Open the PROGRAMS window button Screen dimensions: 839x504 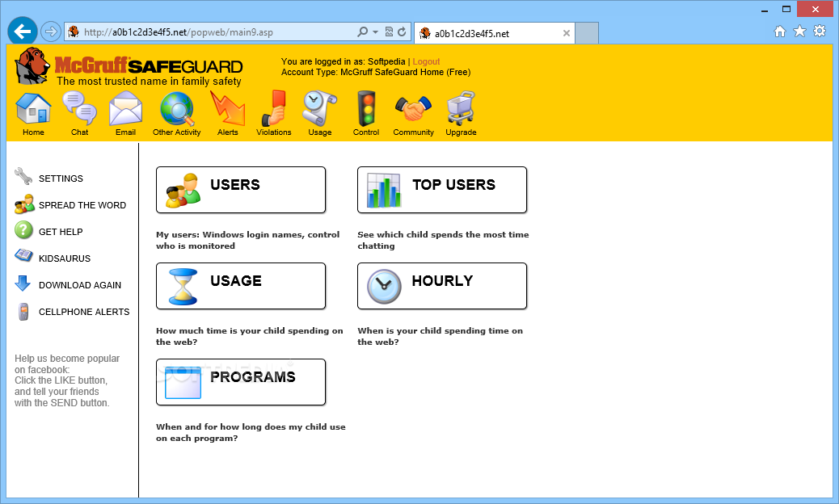pyautogui.click(x=241, y=382)
